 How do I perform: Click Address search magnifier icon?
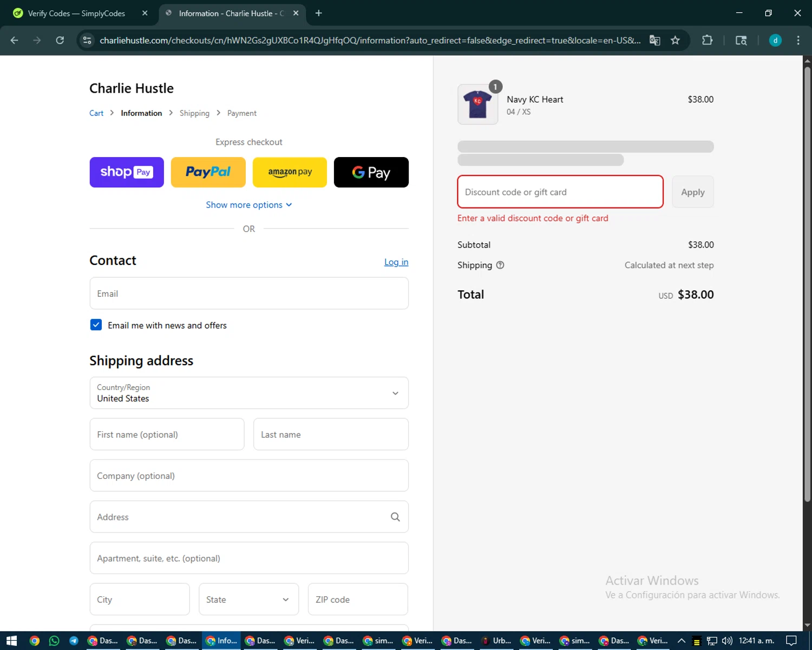pos(395,517)
